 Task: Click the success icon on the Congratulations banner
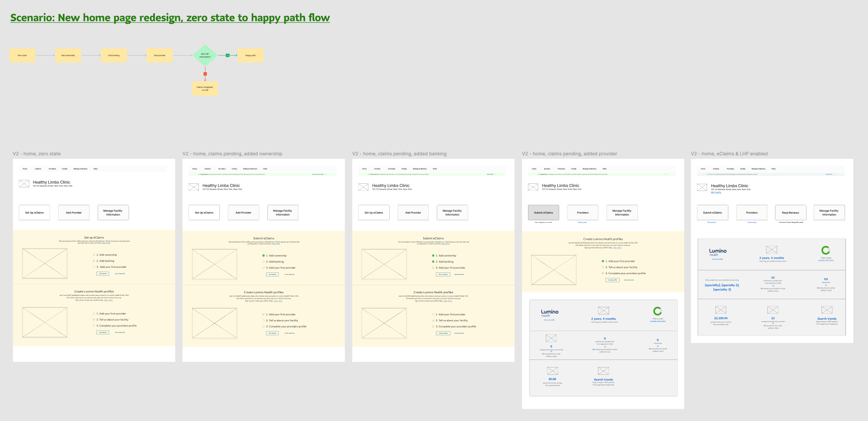pos(199,174)
